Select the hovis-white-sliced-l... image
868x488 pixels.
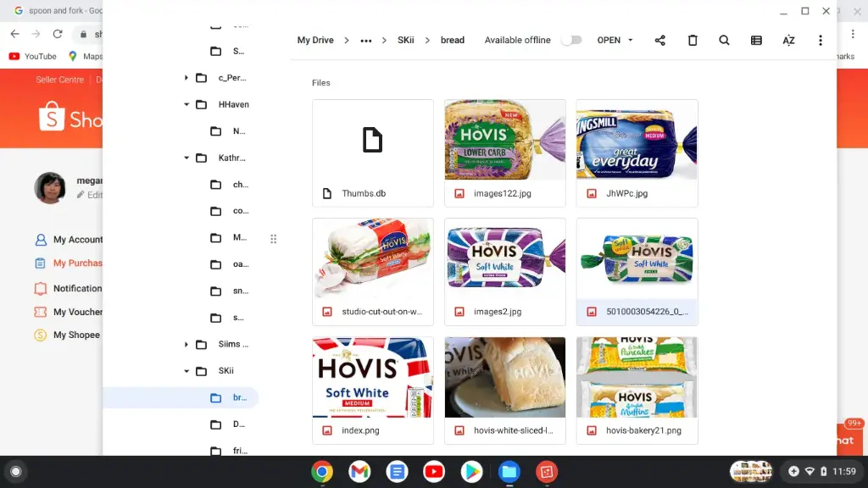505,391
